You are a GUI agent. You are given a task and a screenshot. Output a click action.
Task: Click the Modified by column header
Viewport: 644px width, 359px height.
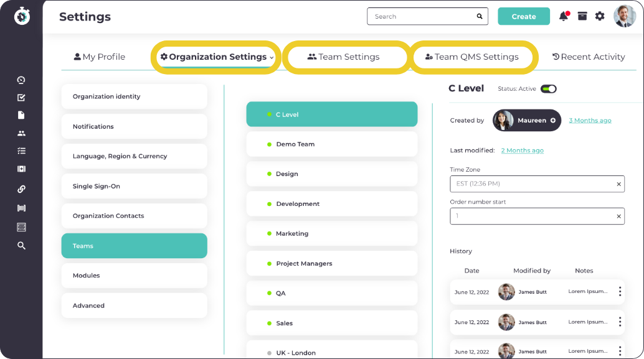(532, 271)
